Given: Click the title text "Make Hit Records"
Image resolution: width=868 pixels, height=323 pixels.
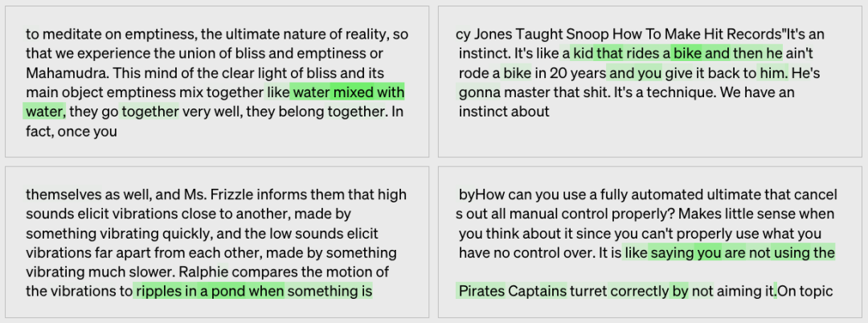Looking at the screenshot, I should click(x=731, y=35).
